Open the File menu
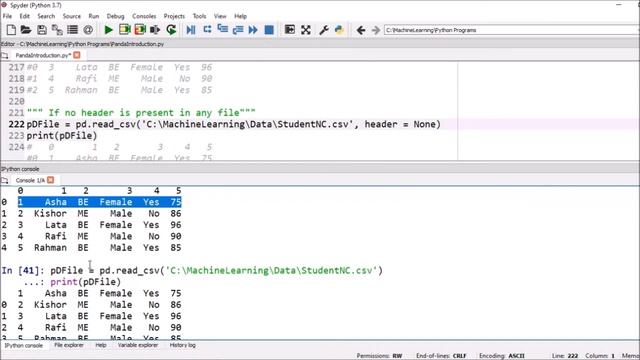The height and width of the screenshot is (360, 640). pyautogui.click(x=7, y=16)
